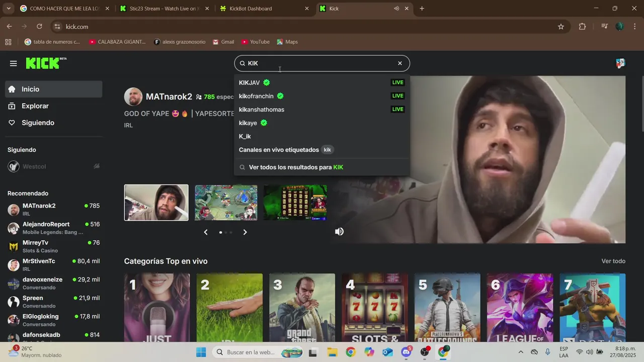Open the Chrome apps grid icon
644x362 pixels.
(8, 42)
